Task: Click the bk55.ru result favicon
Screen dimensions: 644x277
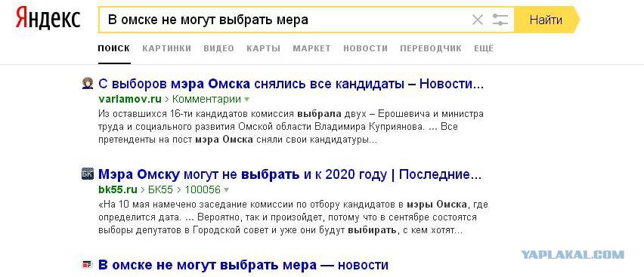Action: [88, 174]
